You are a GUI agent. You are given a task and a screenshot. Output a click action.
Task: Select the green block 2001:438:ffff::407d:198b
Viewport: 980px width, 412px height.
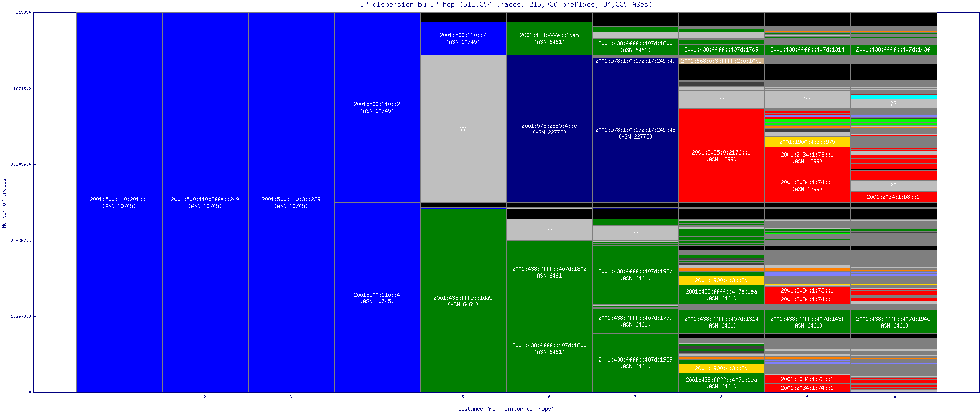click(636, 274)
